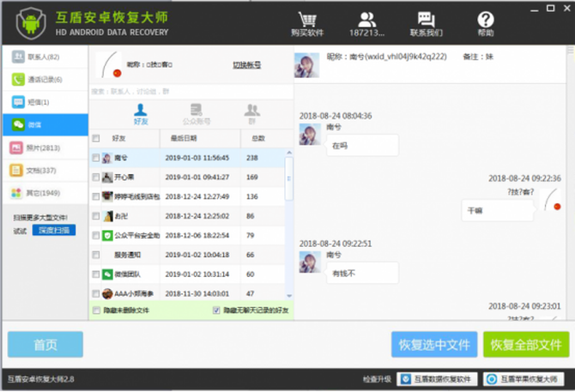
Task: Click the green phone icon in sidebar
Action: 18,80
